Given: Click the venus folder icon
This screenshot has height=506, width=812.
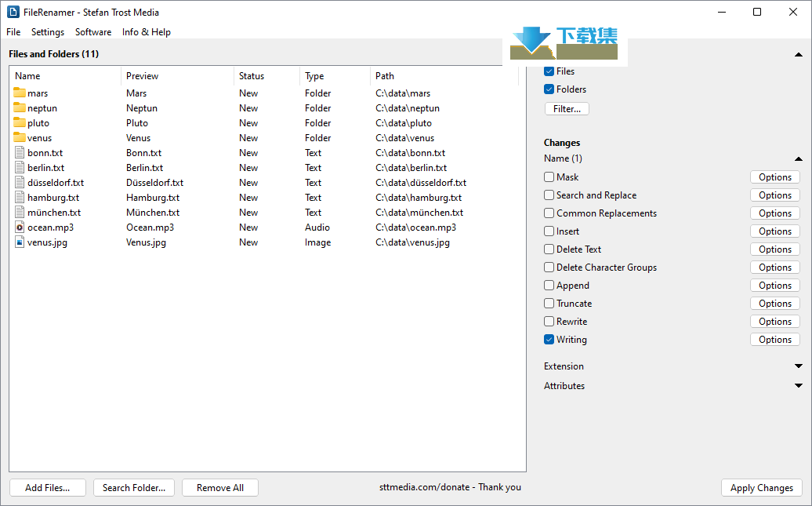Looking at the screenshot, I should pos(20,137).
